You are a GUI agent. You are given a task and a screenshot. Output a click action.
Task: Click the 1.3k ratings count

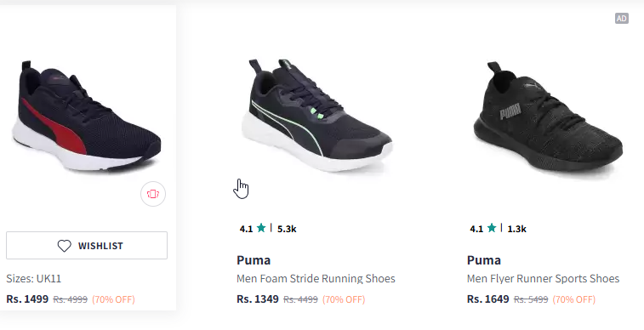516,229
